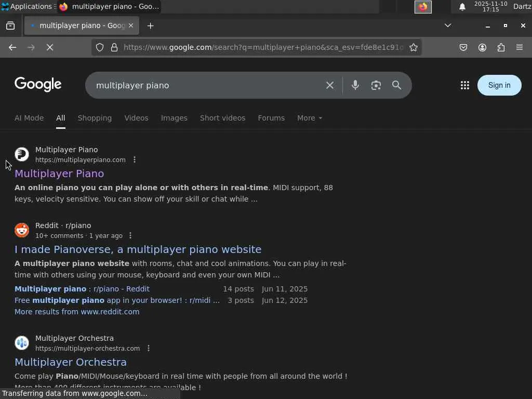
Task: Open the tracking protection shield icon
Action: point(99,47)
